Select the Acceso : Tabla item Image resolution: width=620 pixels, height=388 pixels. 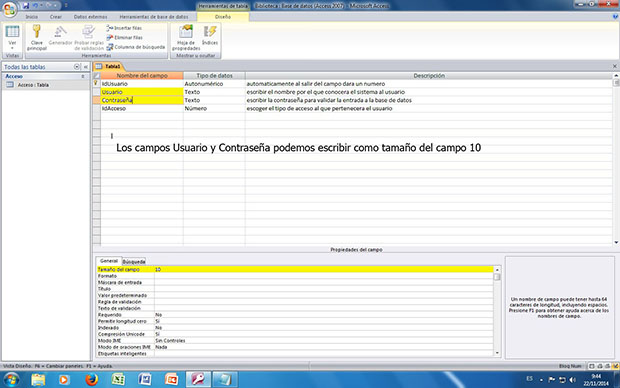(33, 85)
